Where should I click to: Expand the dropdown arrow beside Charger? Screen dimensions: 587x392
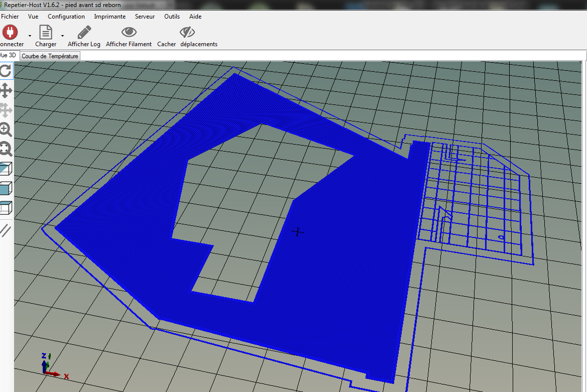pyautogui.click(x=63, y=36)
